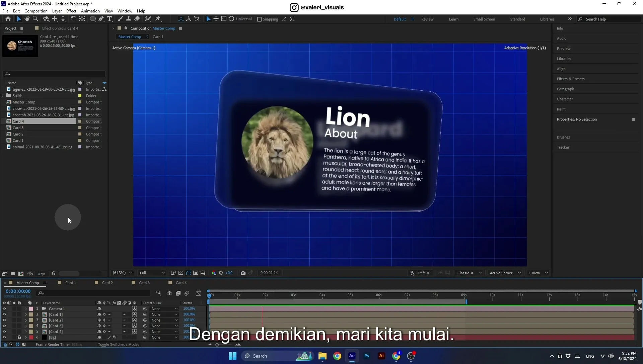Open the Effects & Presets panel
This screenshot has width=643, height=364.
[571, 79]
